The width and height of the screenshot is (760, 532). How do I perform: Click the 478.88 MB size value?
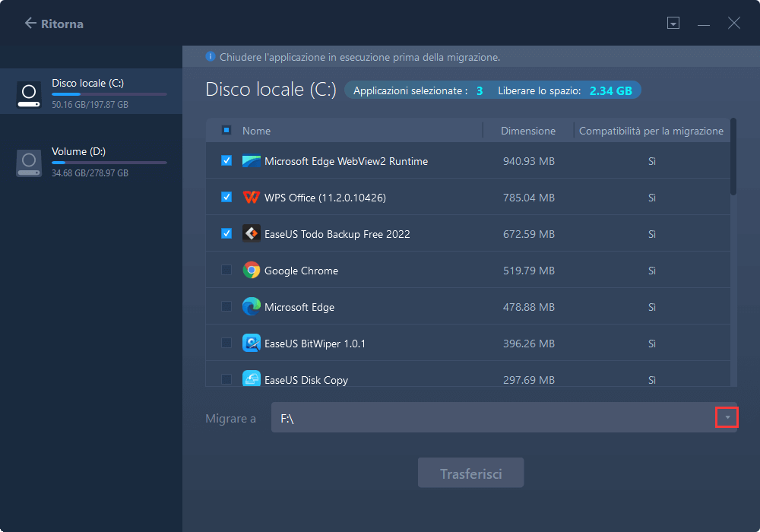tap(528, 307)
